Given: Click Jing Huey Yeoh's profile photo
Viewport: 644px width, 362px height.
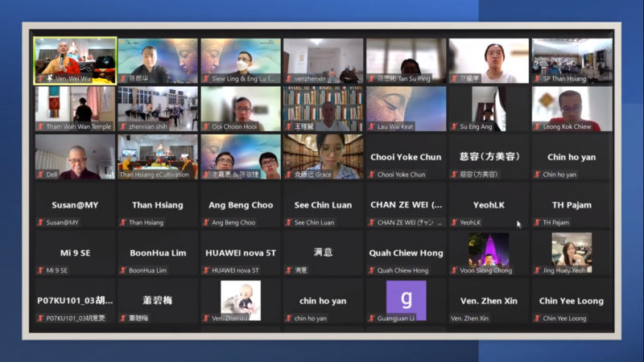Looking at the screenshot, I should tap(572, 249).
